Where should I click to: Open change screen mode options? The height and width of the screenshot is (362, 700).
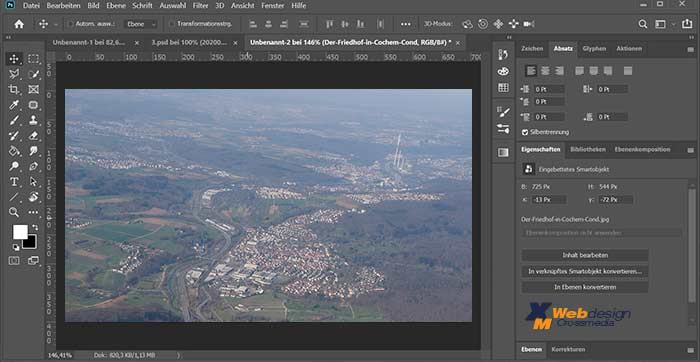click(33, 260)
